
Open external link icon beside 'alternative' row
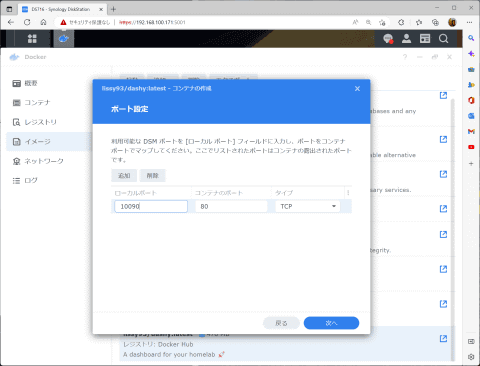coord(443,139)
